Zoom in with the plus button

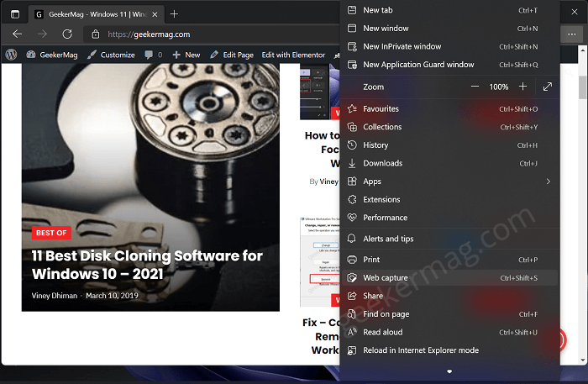[522, 87]
